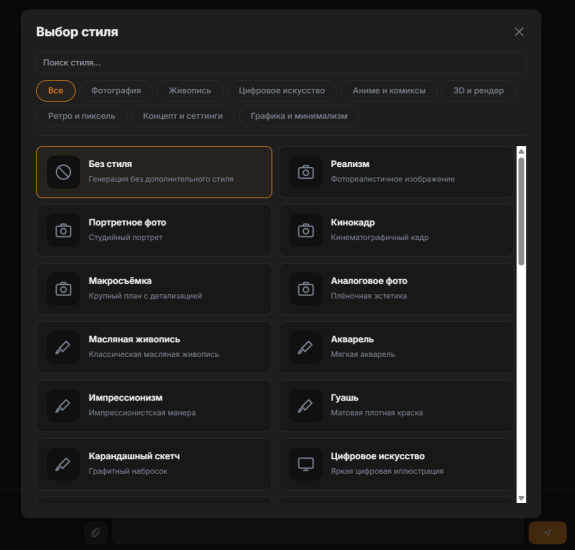Filter by Аниме и комиксы
This screenshot has width=575, height=550.
(389, 91)
